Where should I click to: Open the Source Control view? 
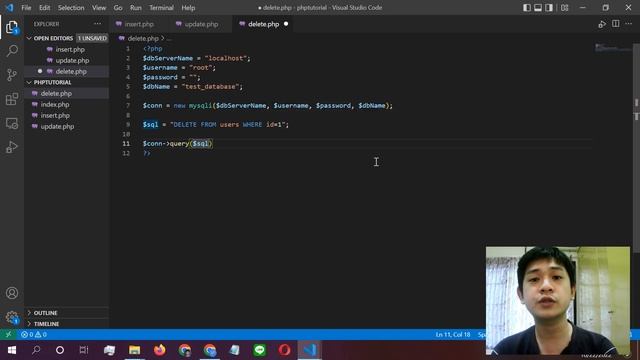click(12, 75)
